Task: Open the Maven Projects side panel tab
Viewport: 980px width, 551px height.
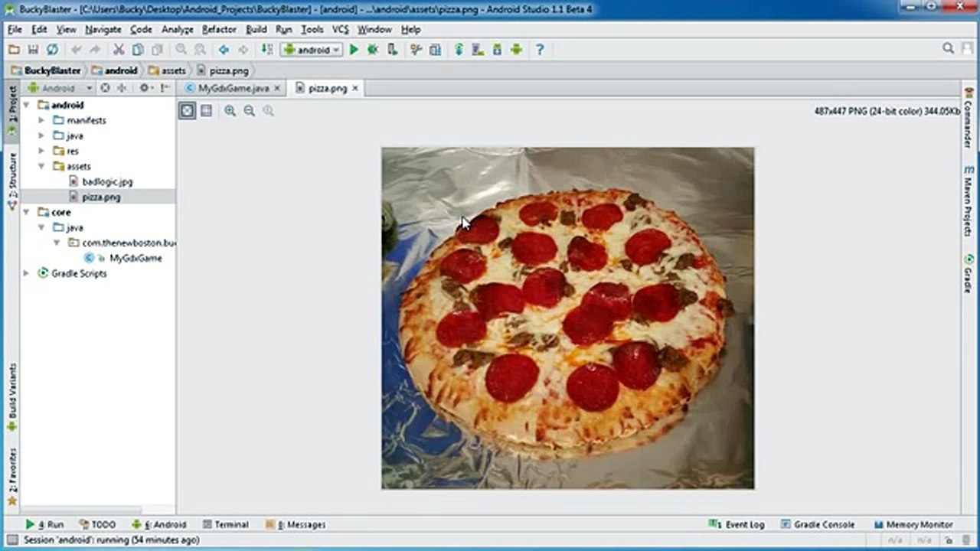Action: (969, 200)
